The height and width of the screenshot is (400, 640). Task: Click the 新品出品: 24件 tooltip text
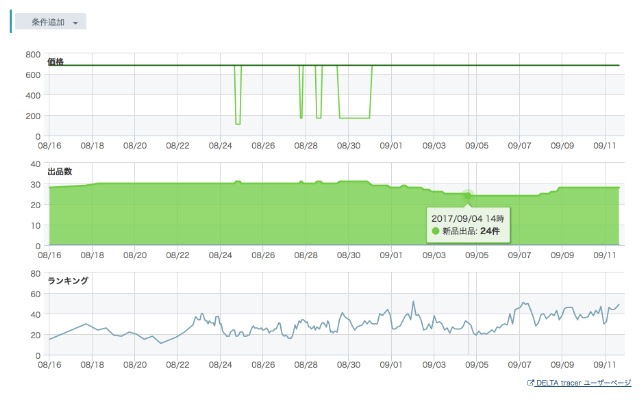click(x=472, y=231)
